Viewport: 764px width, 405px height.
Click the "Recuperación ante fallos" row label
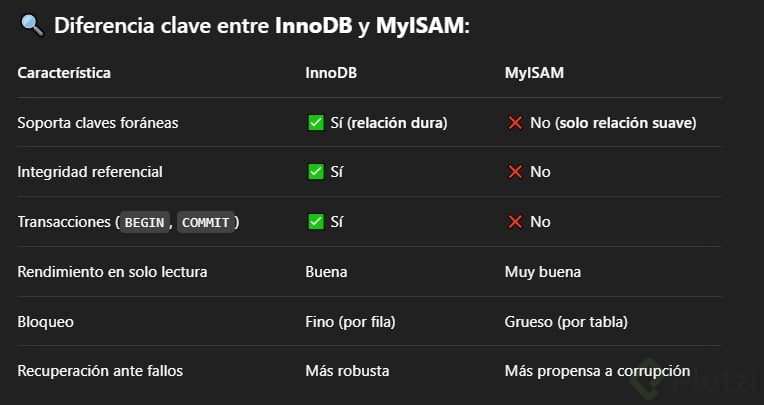click(x=100, y=371)
